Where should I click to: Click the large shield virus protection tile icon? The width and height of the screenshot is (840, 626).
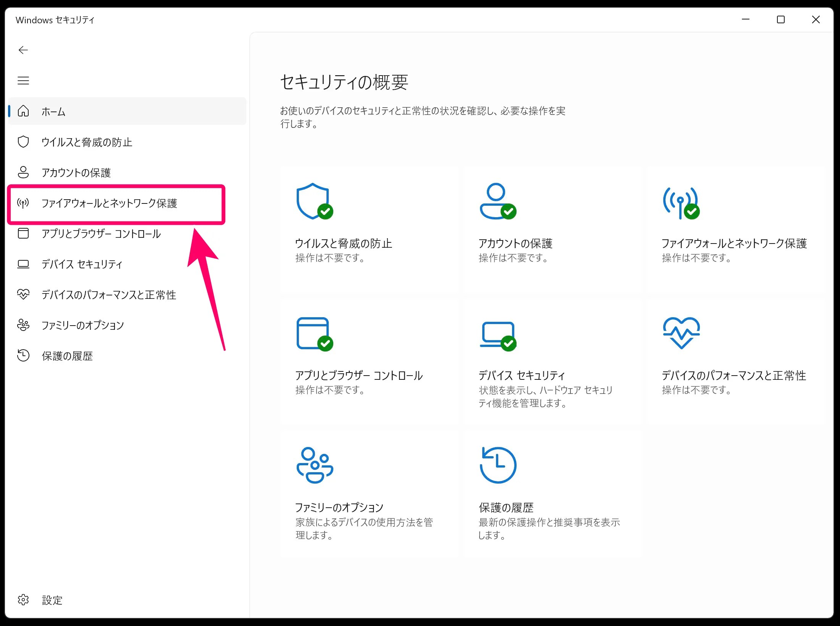[313, 201]
